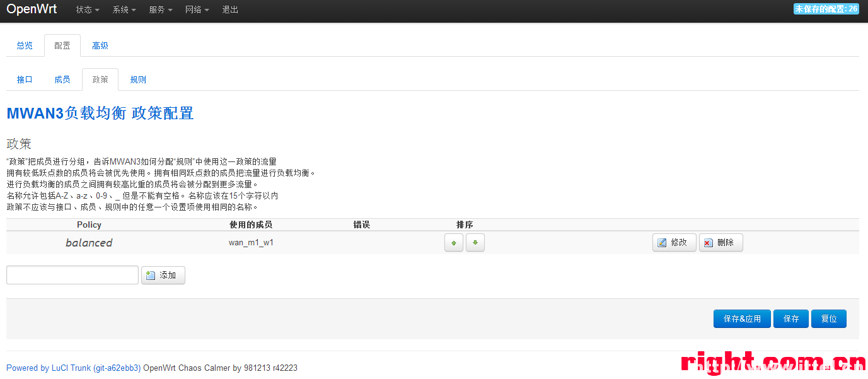View the 未保存的配置: 26 badge
This screenshot has width=868, height=379.
click(x=826, y=9)
